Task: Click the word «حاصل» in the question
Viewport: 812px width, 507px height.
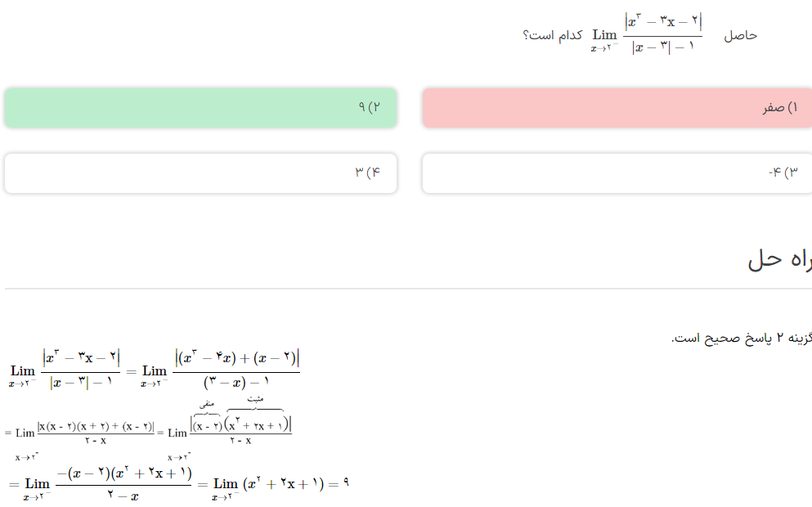Action: click(740, 35)
